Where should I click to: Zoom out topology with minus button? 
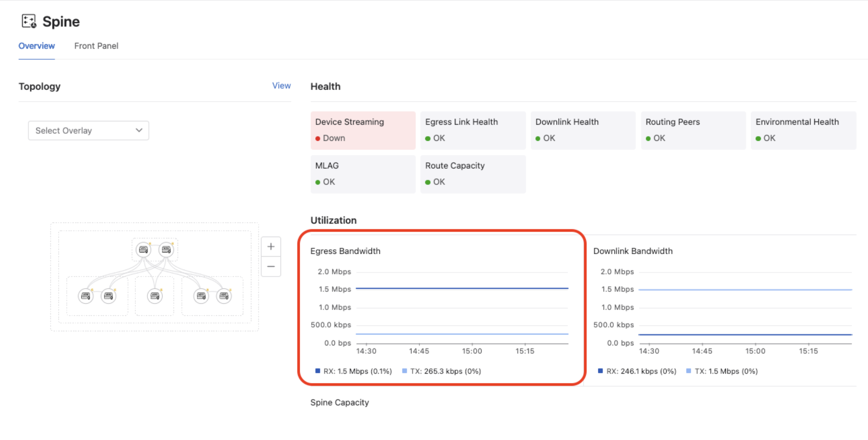click(271, 267)
